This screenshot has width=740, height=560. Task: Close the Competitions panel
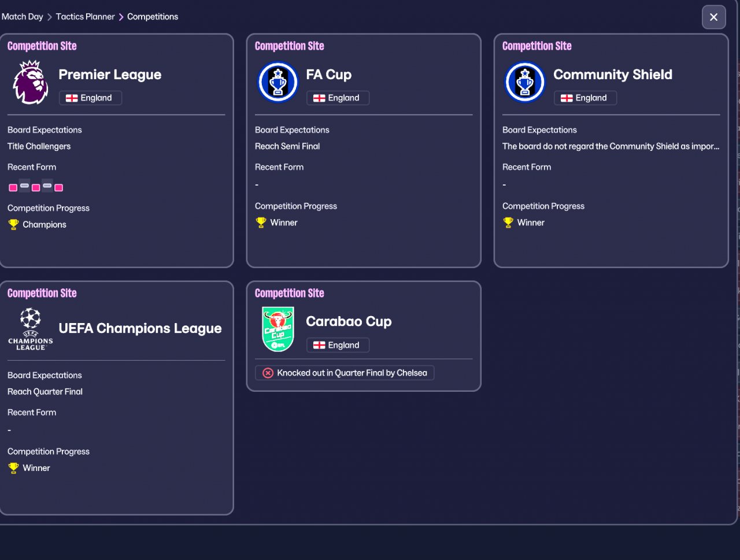pyautogui.click(x=713, y=17)
